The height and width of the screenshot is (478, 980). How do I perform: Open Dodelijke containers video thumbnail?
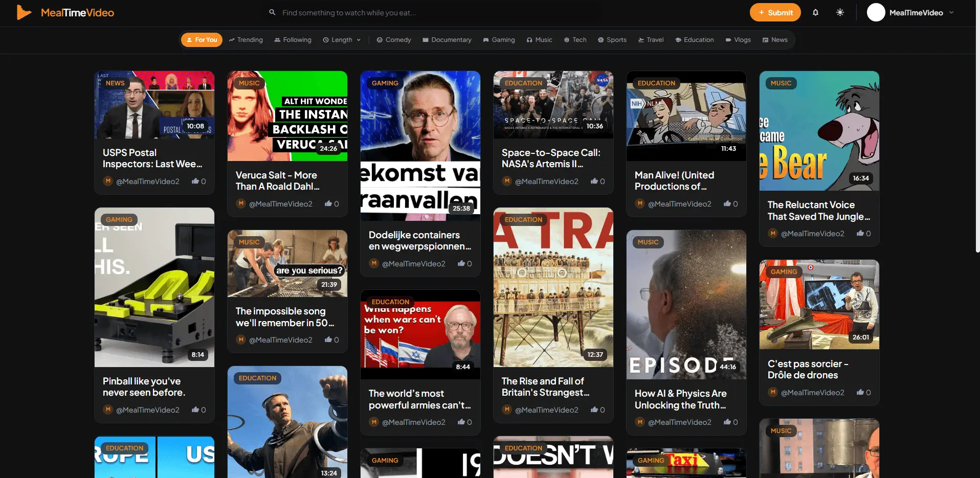click(x=420, y=146)
